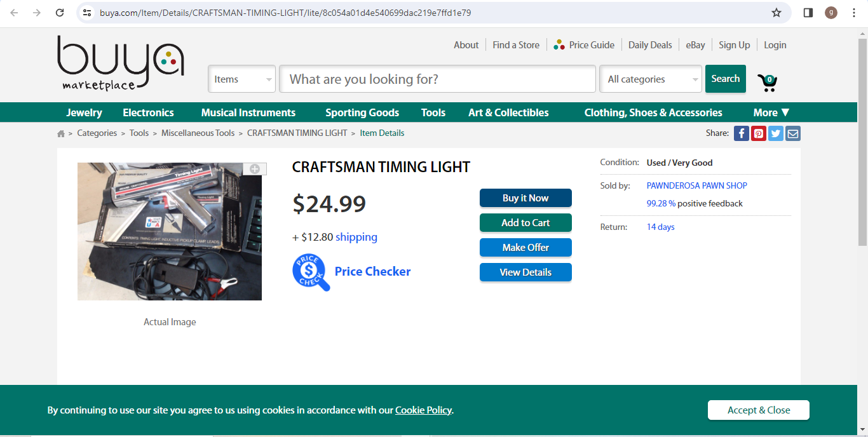Click the timing light product photo
Image resolution: width=868 pixels, height=437 pixels.
coord(170,231)
